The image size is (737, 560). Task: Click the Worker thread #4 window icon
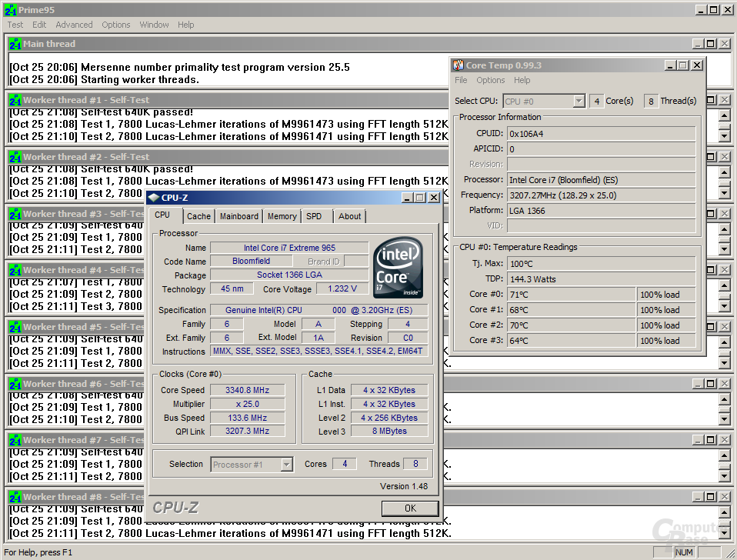click(15, 270)
